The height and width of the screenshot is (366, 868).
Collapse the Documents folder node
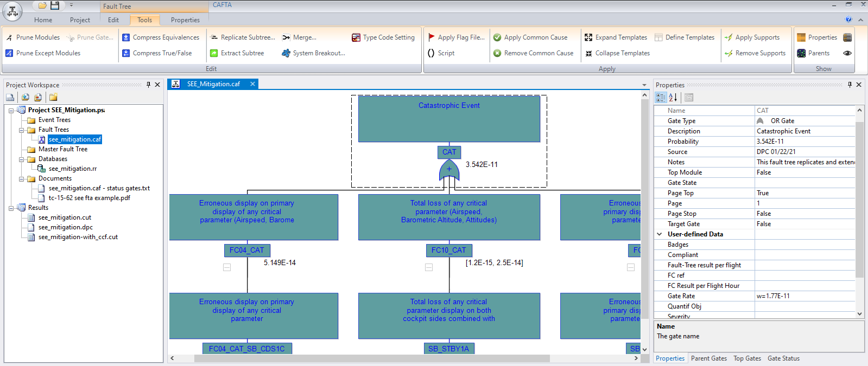tap(22, 179)
